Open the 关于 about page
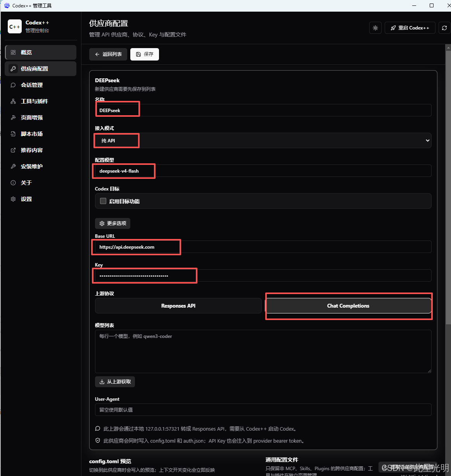Screen dimensions: 451x476 (41, 183)
